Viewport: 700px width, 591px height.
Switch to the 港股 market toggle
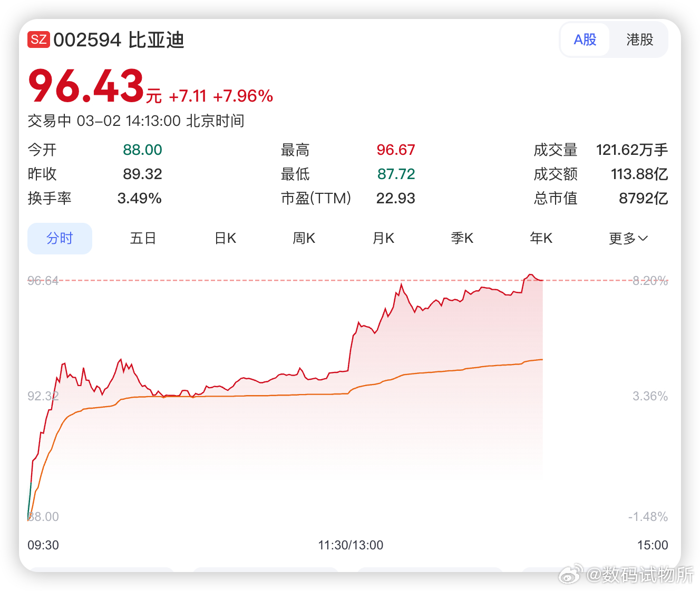pyautogui.click(x=639, y=40)
